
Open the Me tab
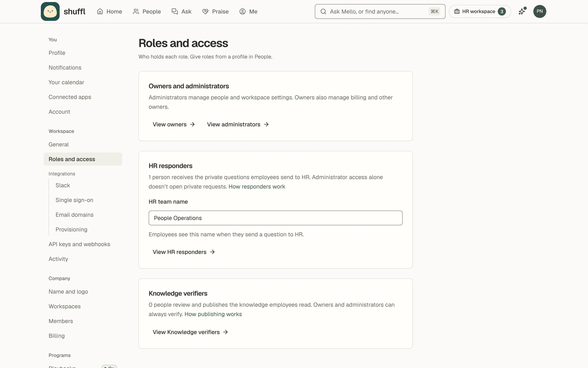click(248, 11)
